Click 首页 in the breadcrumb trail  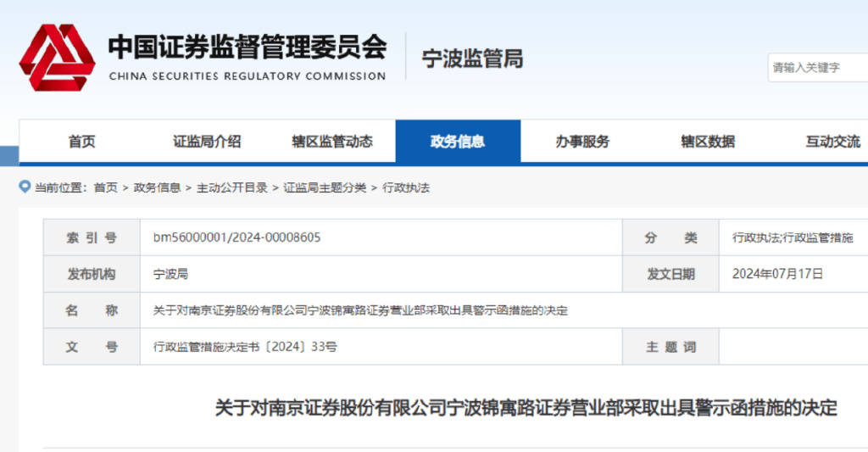[106, 187]
